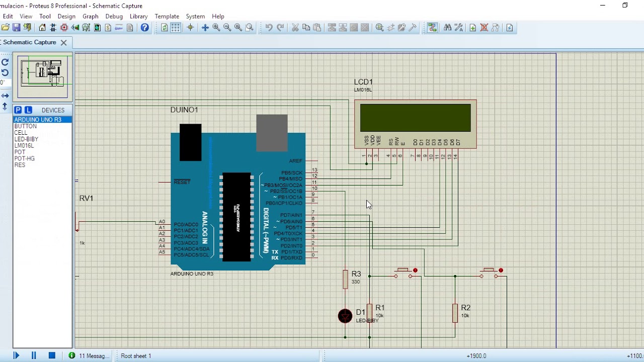
Task: Click the Block Copy toolbar icon
Action: click(x=332, y=28)
